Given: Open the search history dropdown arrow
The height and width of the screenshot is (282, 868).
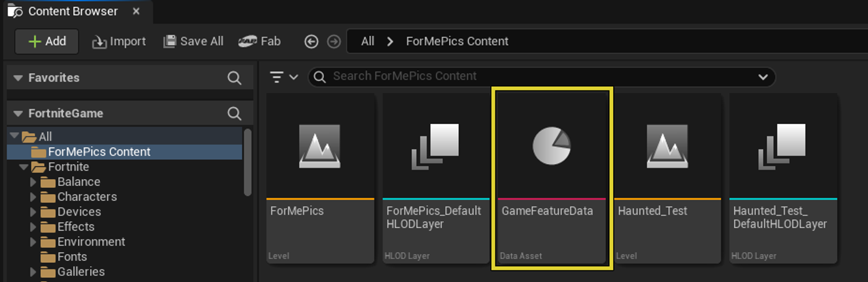Looking at the screenshot, I should [763, 77].
